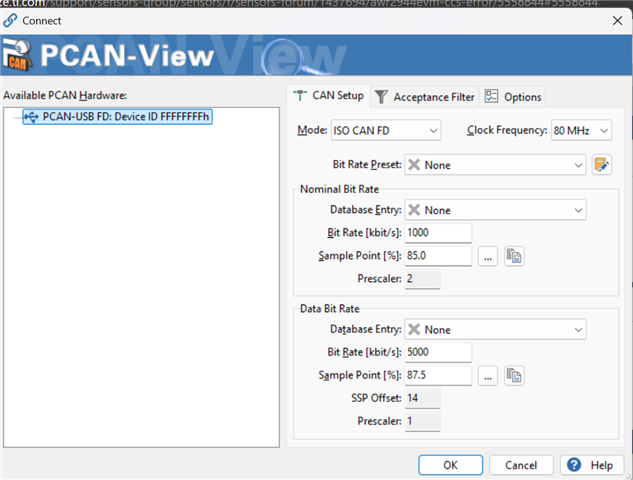The width and height of the screenshot is (633, 480).
Task: Click the Clock Frequency label
Action: (x=507, y=130)
